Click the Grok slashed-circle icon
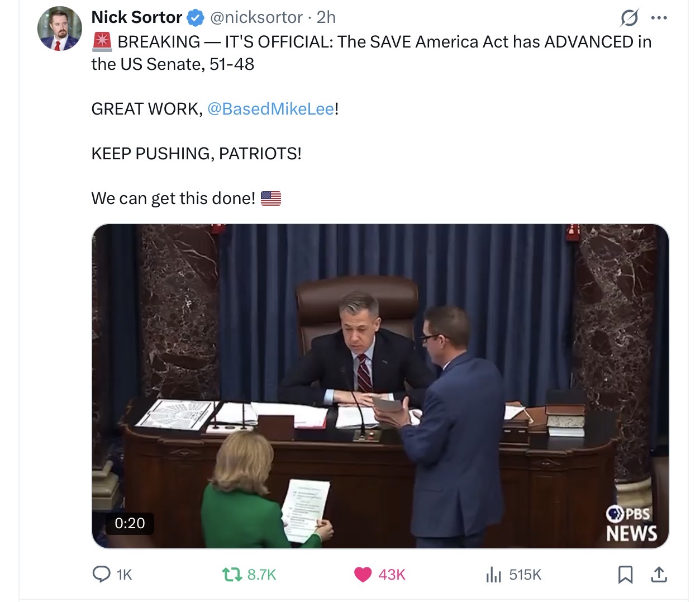The image size is (700, 602). [x=629, y=18]
